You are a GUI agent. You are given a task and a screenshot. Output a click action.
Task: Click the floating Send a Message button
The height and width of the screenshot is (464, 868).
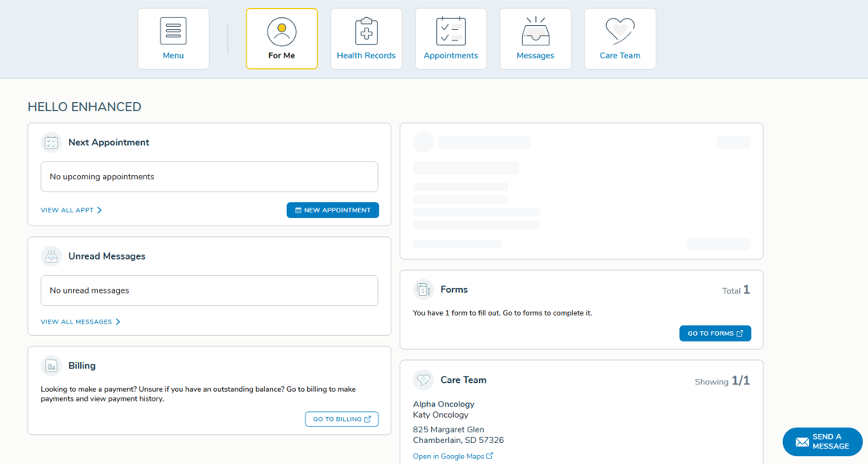(822, 441)
